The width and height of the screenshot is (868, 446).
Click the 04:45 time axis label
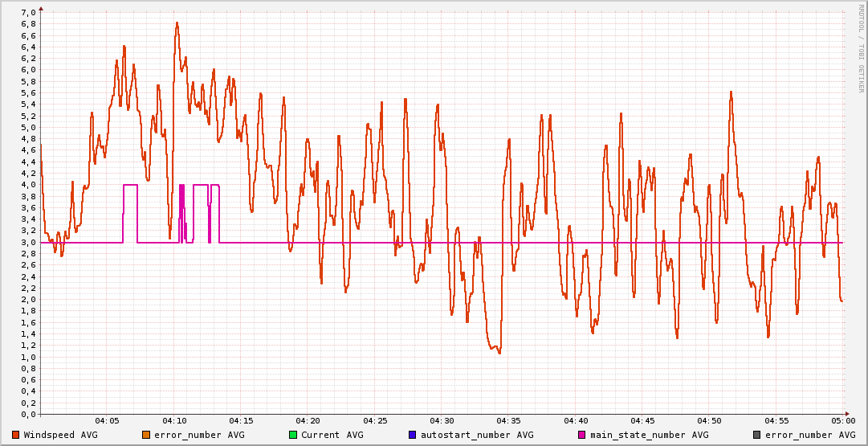coord(642,420)
